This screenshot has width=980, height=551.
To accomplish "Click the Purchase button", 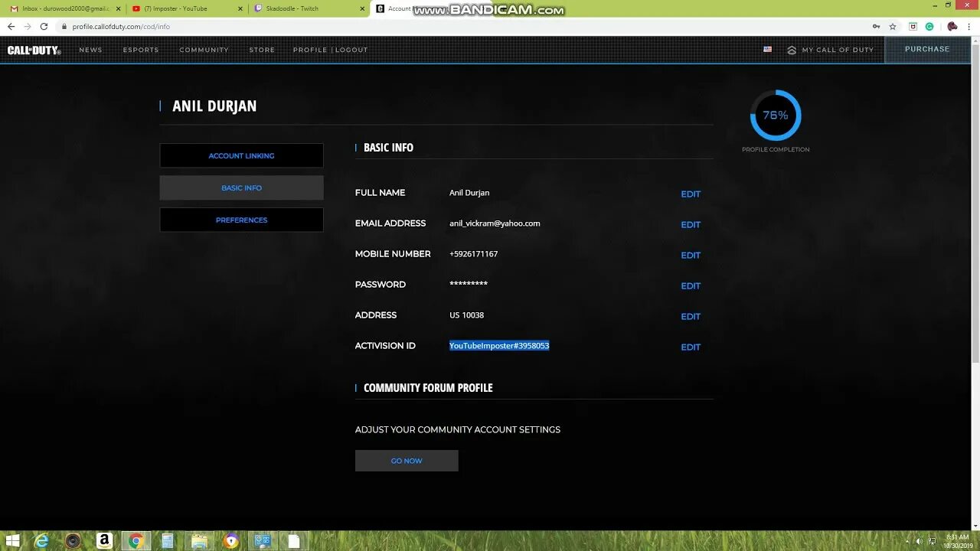I will click(927, 49).
